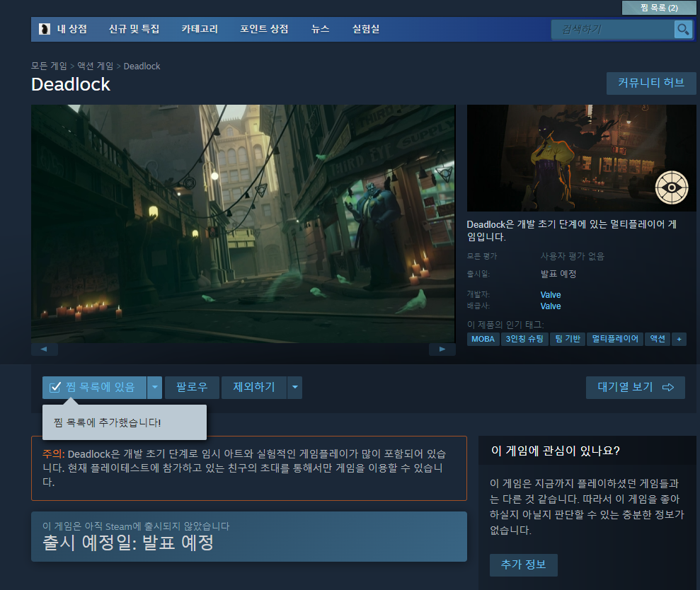Open the 카테고리 menu

[200, 29]
